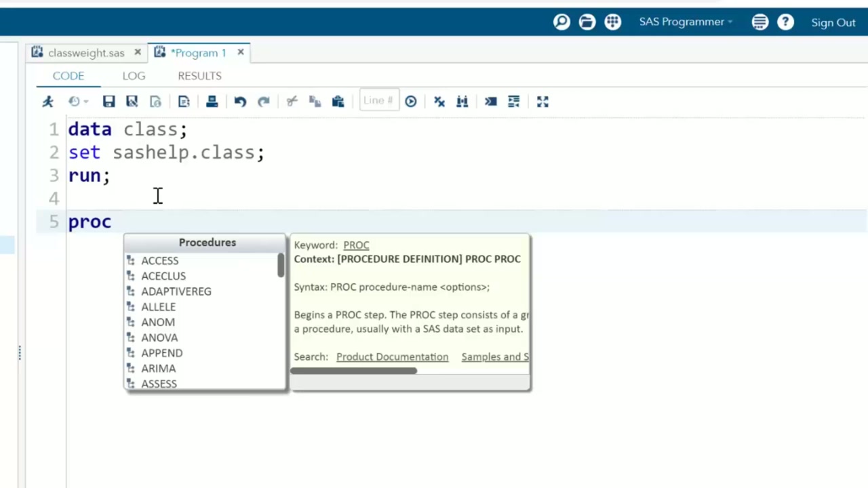Select the Program 1 tab
The width and height of the screenshot is (868, 488).
(x=198, y=52)
